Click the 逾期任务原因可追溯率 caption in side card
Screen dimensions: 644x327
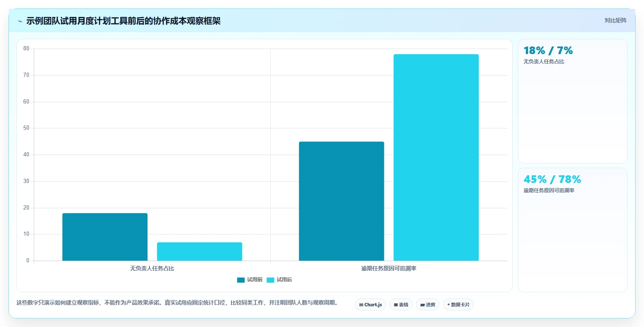[x=549, y=191]
